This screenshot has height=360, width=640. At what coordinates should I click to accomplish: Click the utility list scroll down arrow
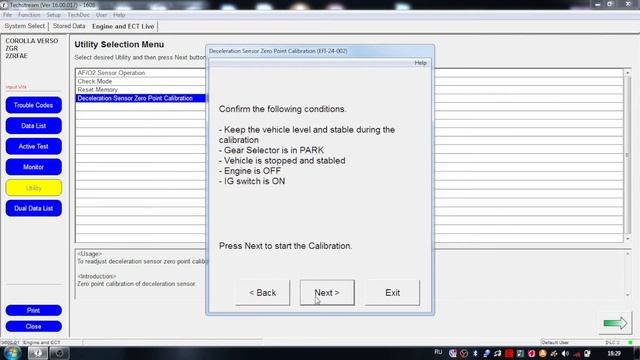(x=627, y=239)
